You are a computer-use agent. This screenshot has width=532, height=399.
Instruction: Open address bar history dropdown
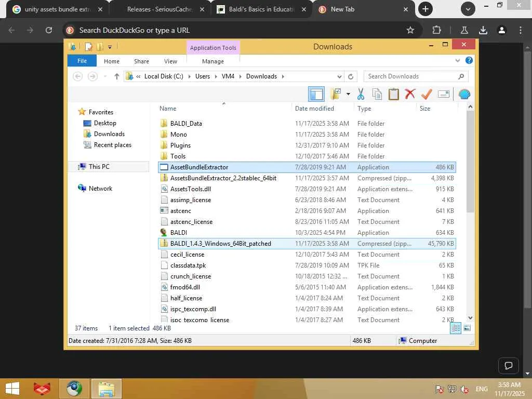coord(339,76)
